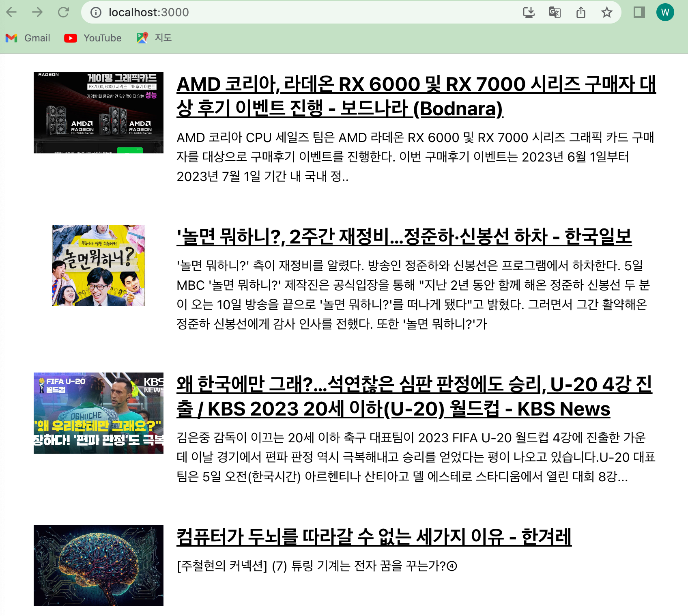Click the AMD 코리아 CPU 세일즈 팀 description text
The width and height of the screenshot is (688, 616).
(415, 157)
